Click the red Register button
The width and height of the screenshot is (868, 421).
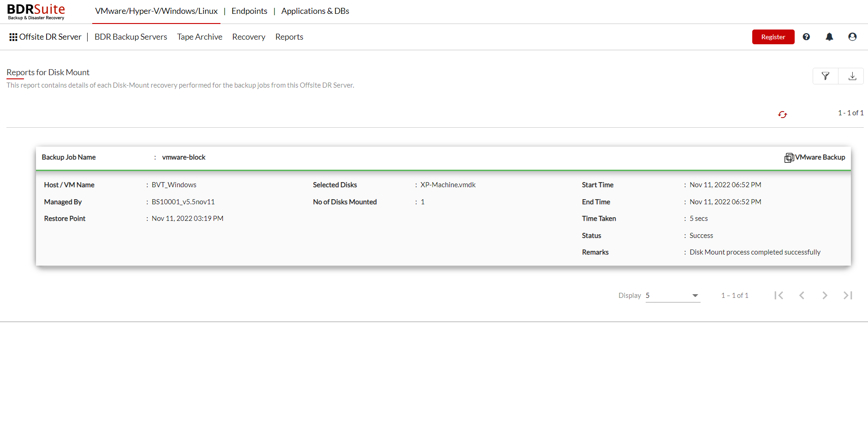click(x=773, y=37)
